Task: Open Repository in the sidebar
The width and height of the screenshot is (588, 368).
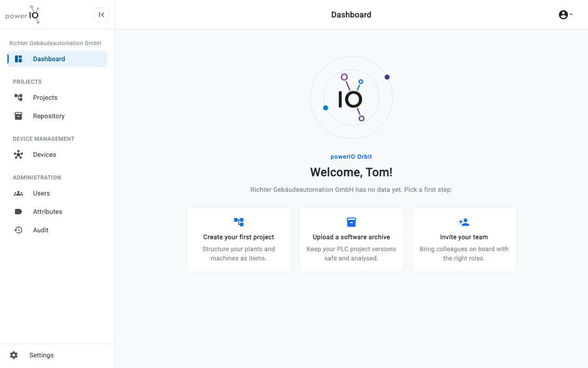Action: [x=57, y=116]
